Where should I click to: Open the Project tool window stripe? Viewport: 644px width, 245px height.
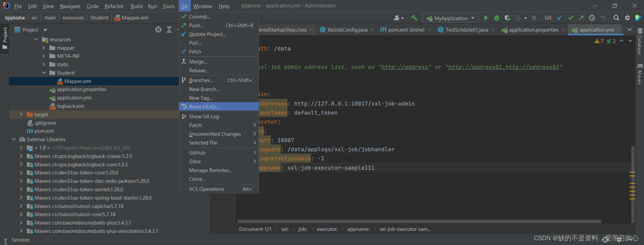[x=5, y=38]
